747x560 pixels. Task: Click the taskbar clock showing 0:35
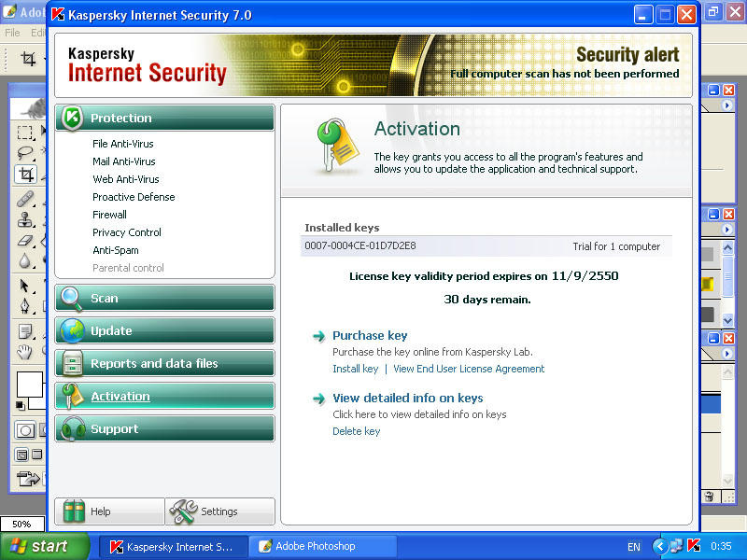pos(721,546)
